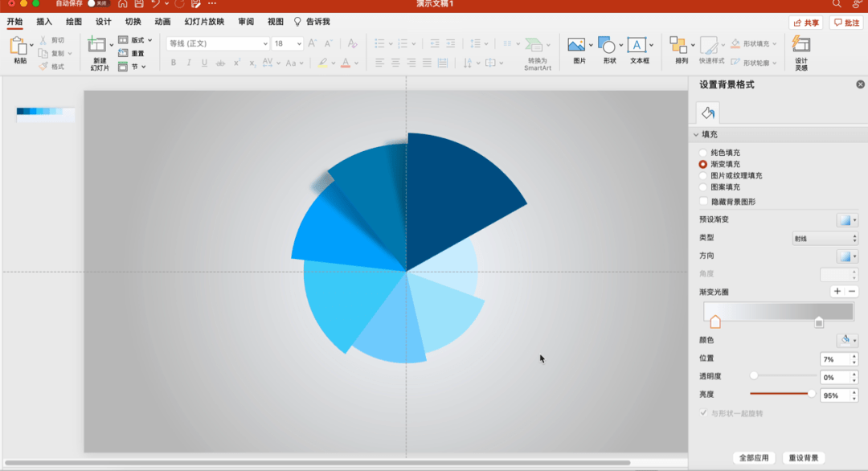Screen dimensions: 868x471
Task: Add a gradient stop with the plus button
Action: 837,292
